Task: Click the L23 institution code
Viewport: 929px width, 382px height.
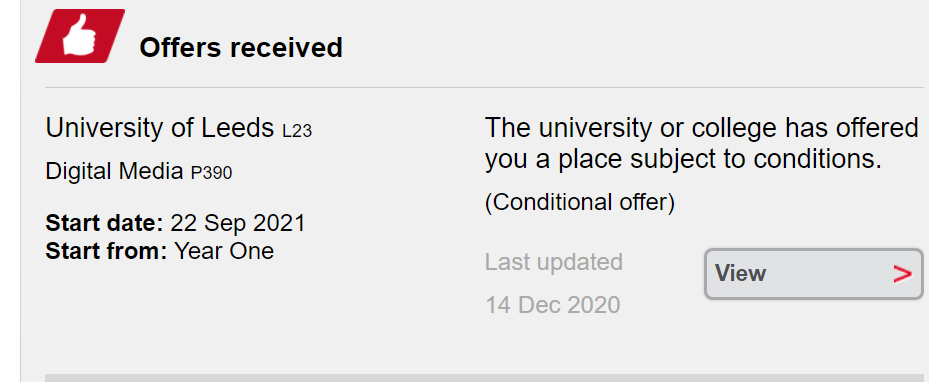Action: [x=297, y=130]
